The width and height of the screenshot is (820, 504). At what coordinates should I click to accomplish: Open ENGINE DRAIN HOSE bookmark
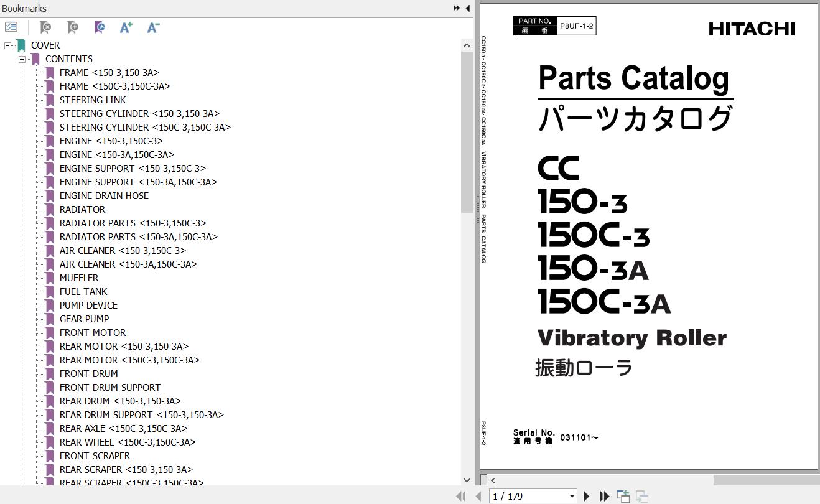(104, 196)
